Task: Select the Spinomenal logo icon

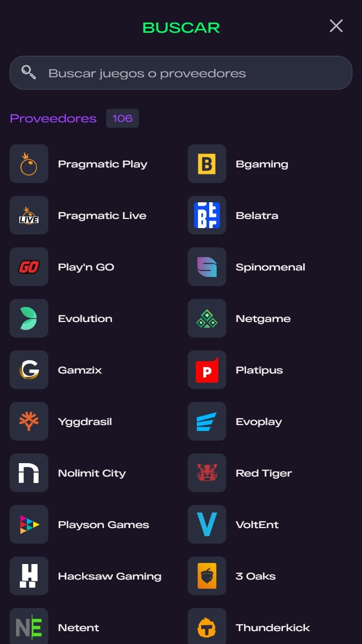Action: 207,267
